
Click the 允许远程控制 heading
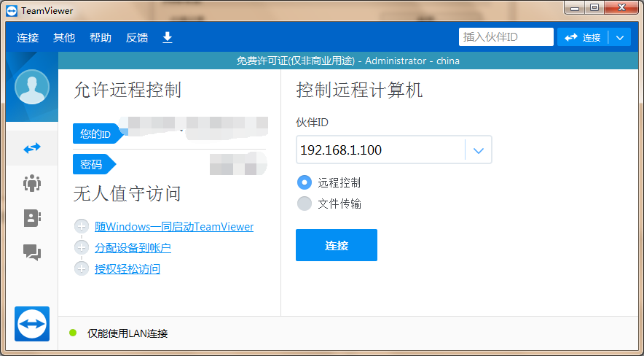pos(127,90)
